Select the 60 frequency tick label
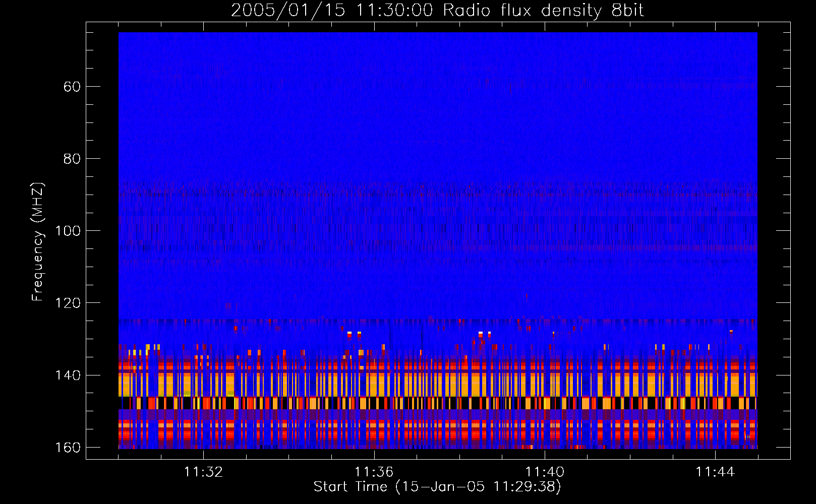The image size is (816, 504). (x=72, y=87)
